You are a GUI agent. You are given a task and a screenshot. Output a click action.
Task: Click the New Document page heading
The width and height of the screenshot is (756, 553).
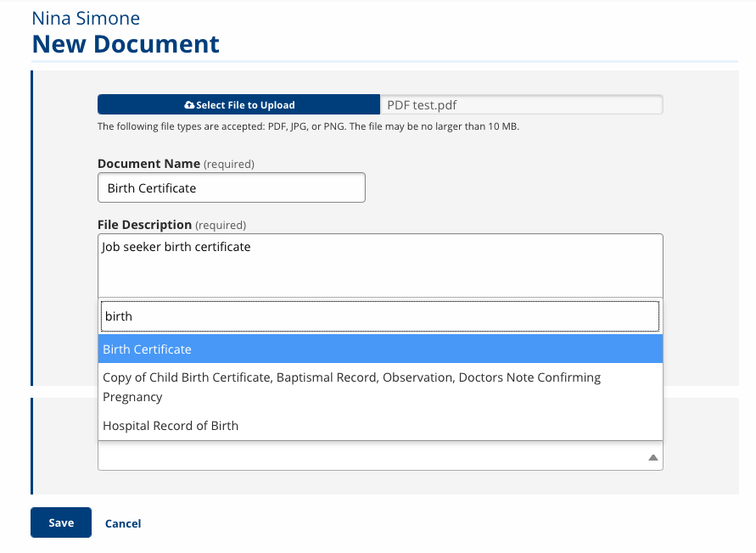pos(126,44)
